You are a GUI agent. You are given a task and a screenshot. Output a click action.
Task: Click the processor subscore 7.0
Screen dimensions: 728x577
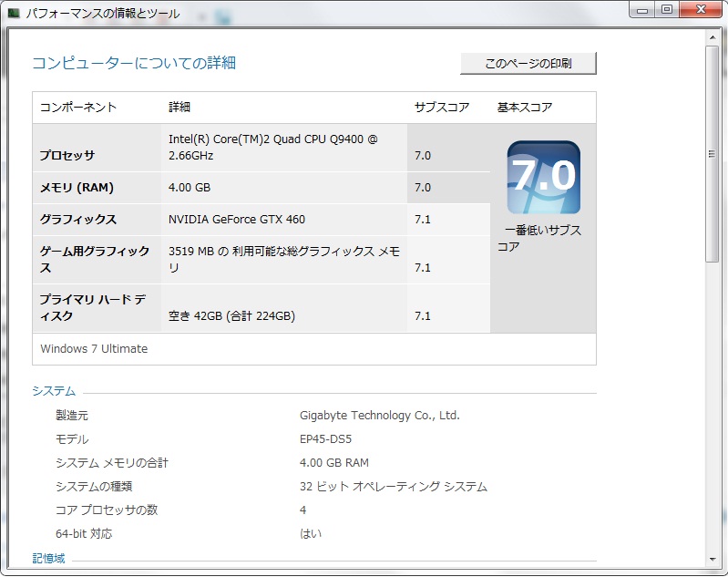(x=423, y=155)
